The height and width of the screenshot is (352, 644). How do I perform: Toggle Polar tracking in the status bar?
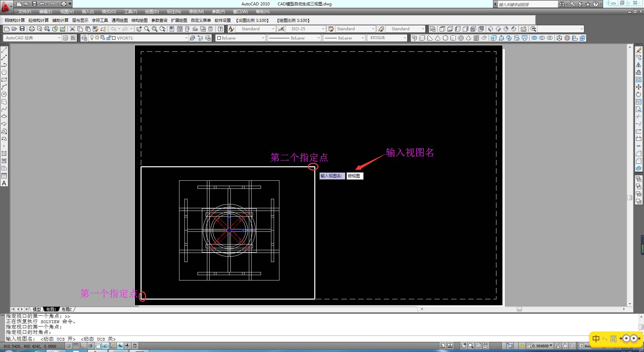pos(91,346)
